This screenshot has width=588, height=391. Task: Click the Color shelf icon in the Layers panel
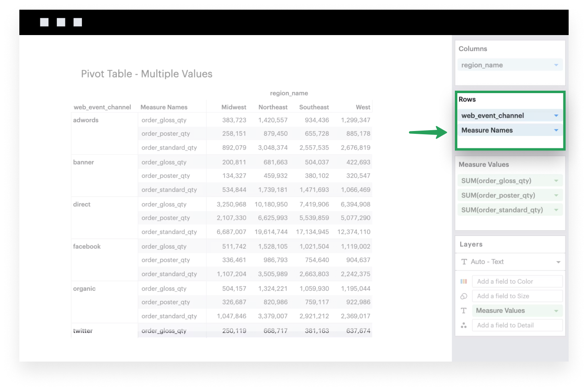[464, 281]
